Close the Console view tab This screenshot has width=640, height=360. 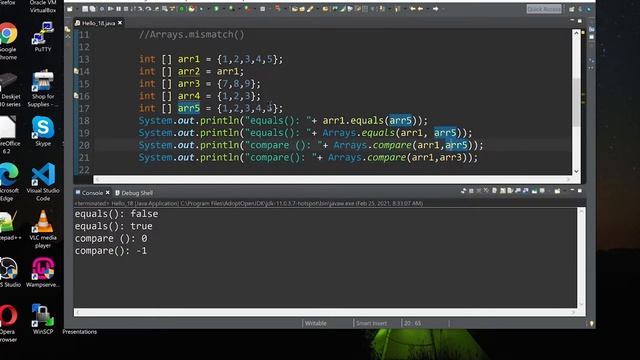coord(108,193)
